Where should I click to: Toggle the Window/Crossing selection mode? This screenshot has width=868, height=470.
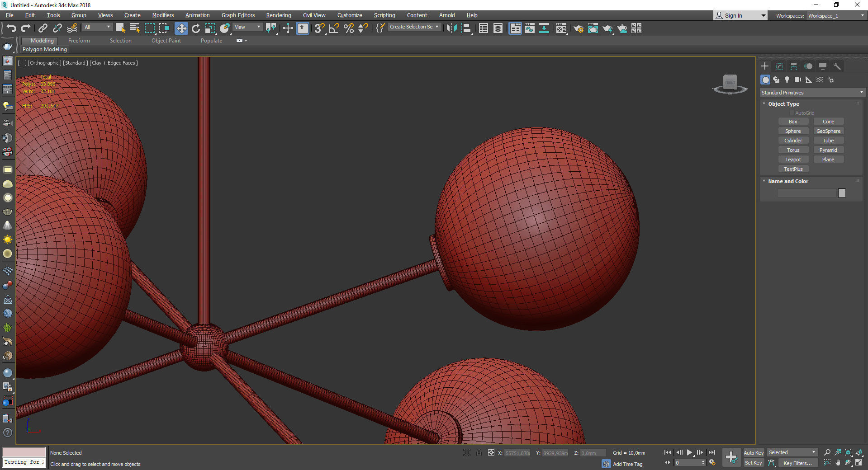(x=164, y=28)
